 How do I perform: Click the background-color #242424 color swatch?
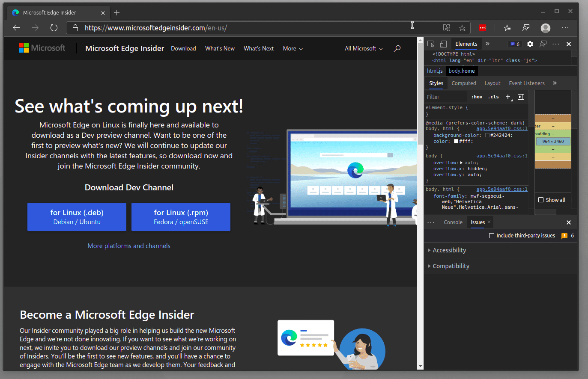coord(487,136)
